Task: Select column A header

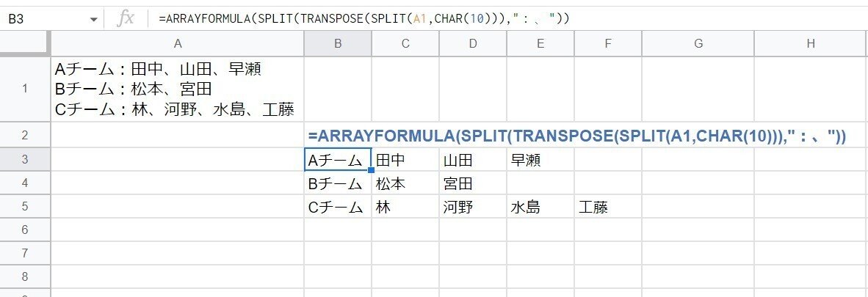Action: [177, 44]
